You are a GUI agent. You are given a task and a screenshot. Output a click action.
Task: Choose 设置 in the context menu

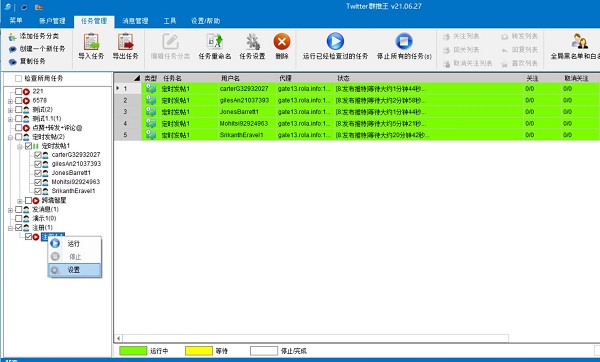click(75, 270)
